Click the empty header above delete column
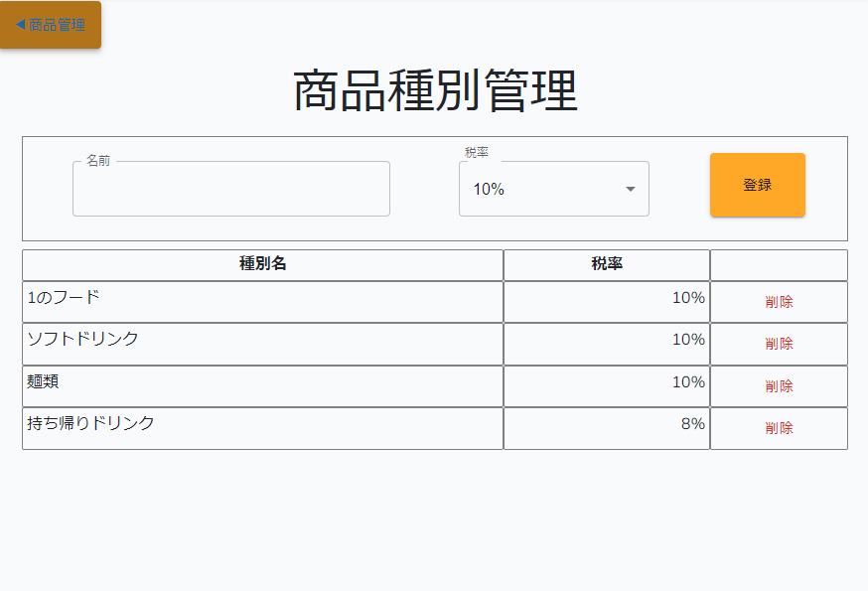 779,265
